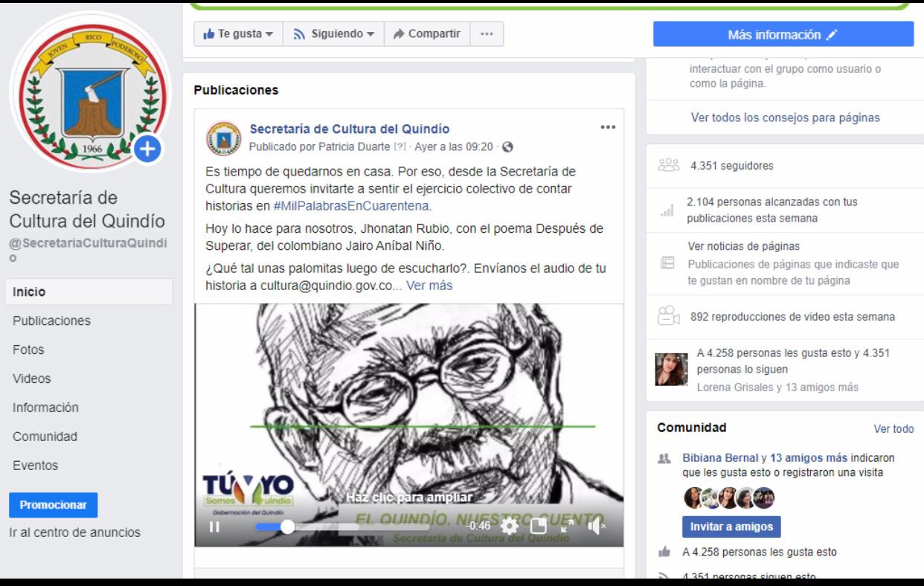Click the video progress slider handle
The width and height of the screenshot is (924, 586).
click(x=287, y=527)
